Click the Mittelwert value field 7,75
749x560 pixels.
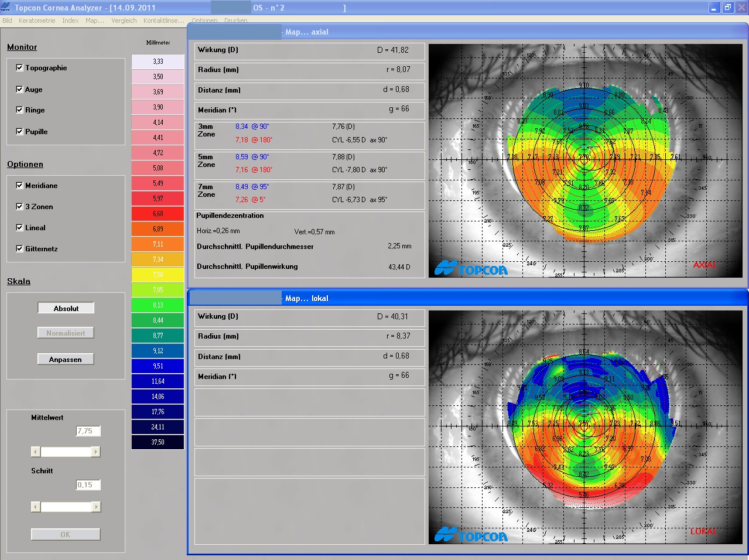point(88,431)
